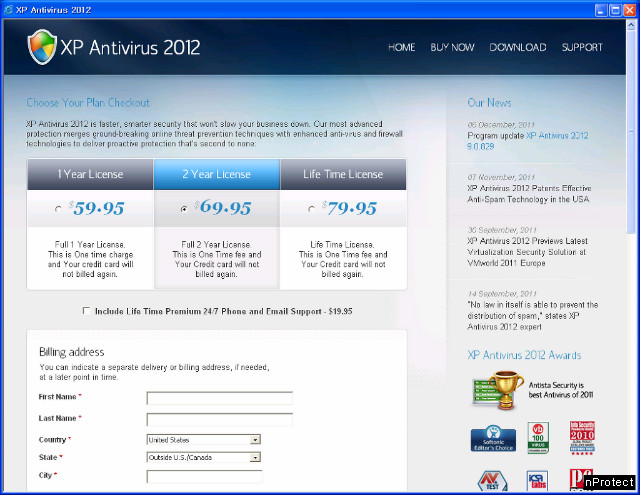Image resolution: width=640 pixels, height=495 pixels.
Task: Click the ICSA Labs award badge
Action: click(537, 481)
